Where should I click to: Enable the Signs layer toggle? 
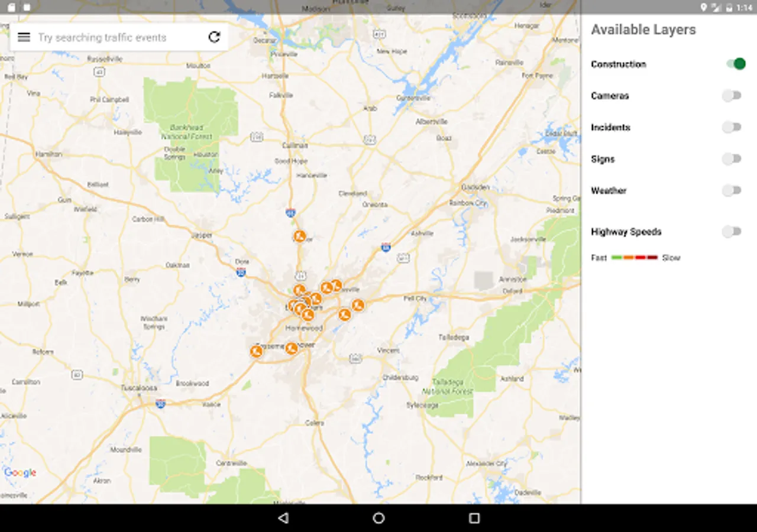(732, 158)
